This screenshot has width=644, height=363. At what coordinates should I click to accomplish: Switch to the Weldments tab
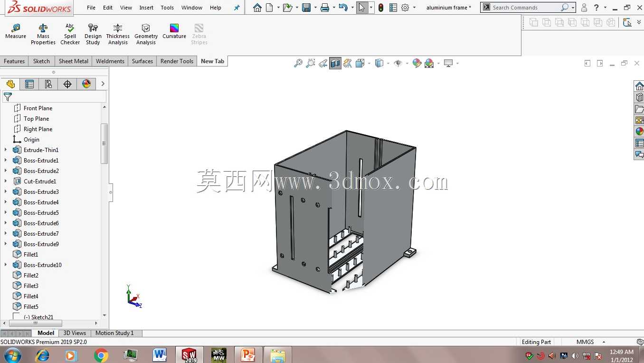click(x=110, y=61)
